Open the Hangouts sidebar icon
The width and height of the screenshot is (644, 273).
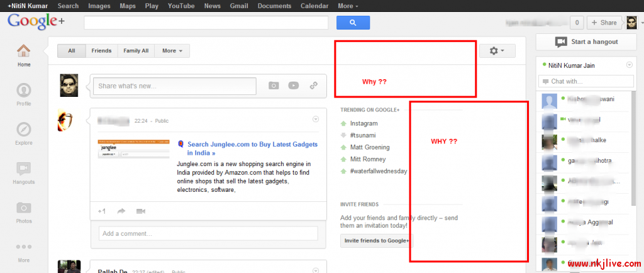(24, 169)
